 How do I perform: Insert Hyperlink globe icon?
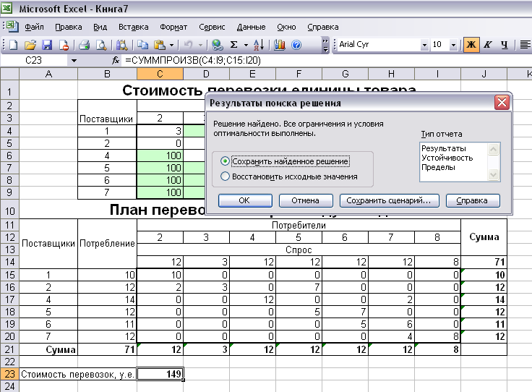(x=217, y=45)
